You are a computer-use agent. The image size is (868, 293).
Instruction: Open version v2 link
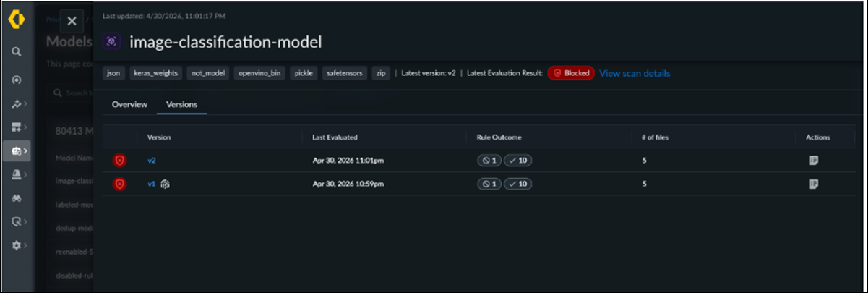tap(152, 161)
